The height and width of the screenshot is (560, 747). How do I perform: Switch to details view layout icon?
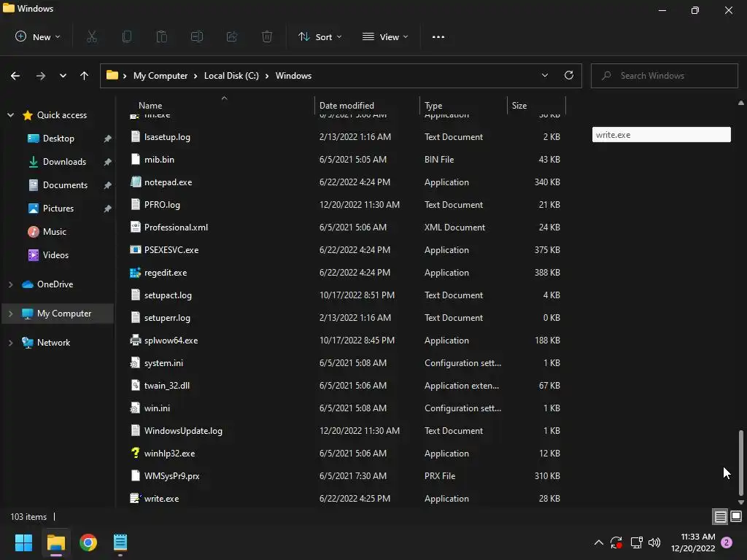tap(720, 516)
